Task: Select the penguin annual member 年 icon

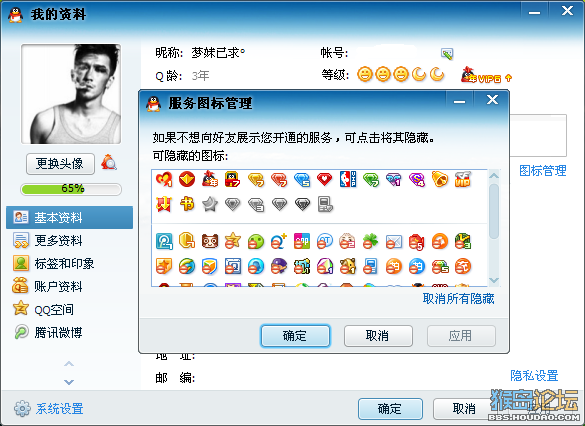Action: pos(210,179)
